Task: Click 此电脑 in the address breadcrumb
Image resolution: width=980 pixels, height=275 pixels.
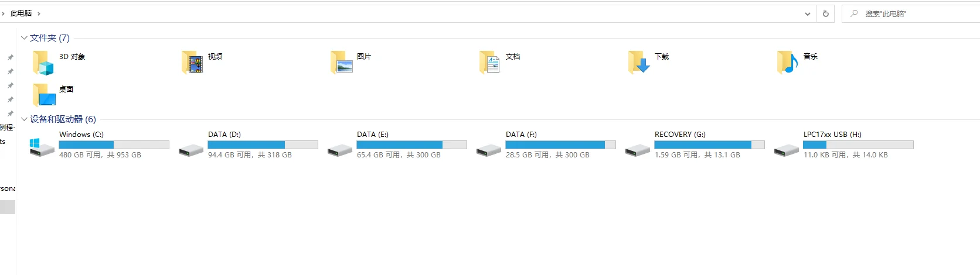Action: tap(21, 13)
